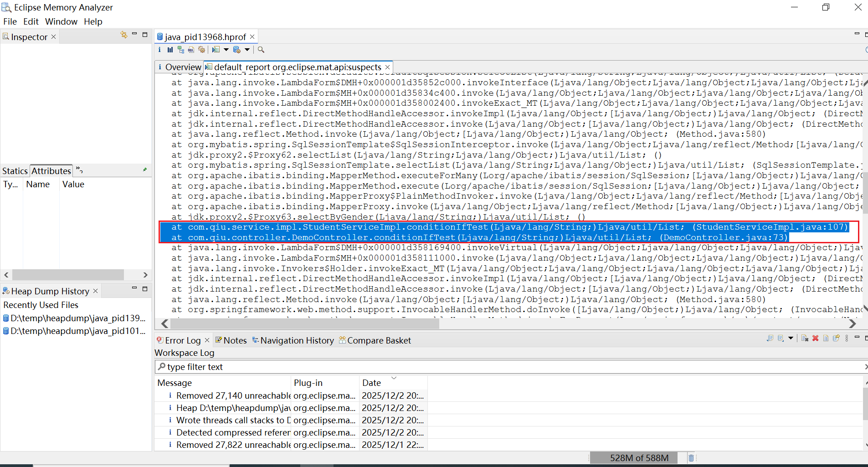868x467 pixels.
Task: Sort by the Value column in Inspector
Action: pyautogui.click(x=73, y=184)
